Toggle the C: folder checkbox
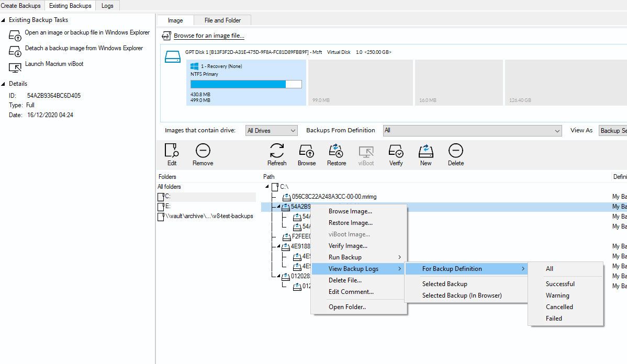627x364 pixels. (x=161, y=197)
